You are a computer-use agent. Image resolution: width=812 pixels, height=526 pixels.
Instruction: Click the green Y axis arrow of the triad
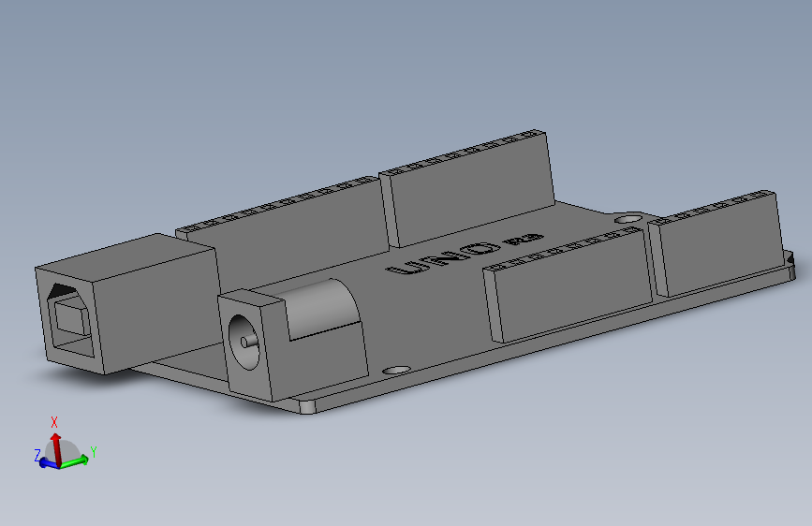pyautogui.click(x=75, y=461)
